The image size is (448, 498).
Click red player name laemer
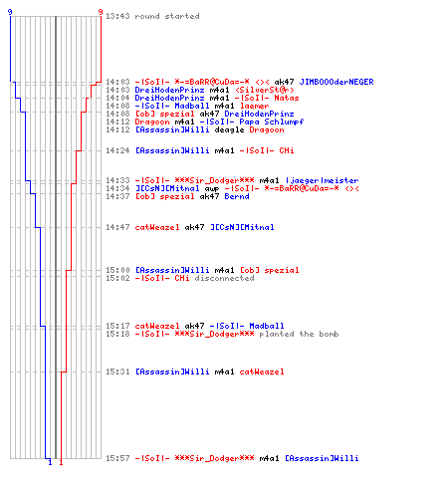[x=255, y=106]
